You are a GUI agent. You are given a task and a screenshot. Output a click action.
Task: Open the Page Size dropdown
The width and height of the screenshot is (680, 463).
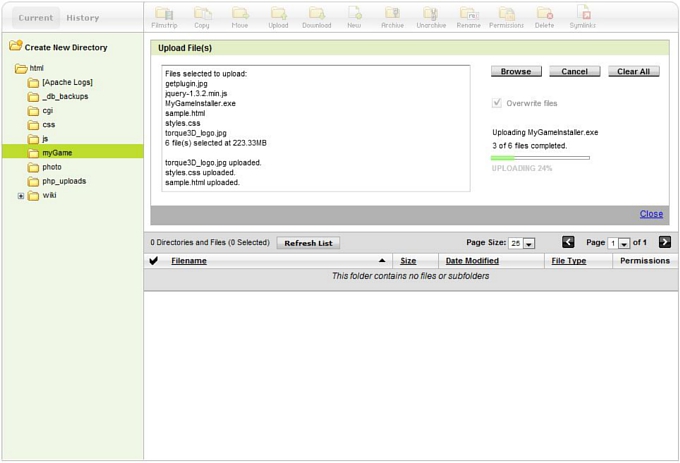point(522,243)
